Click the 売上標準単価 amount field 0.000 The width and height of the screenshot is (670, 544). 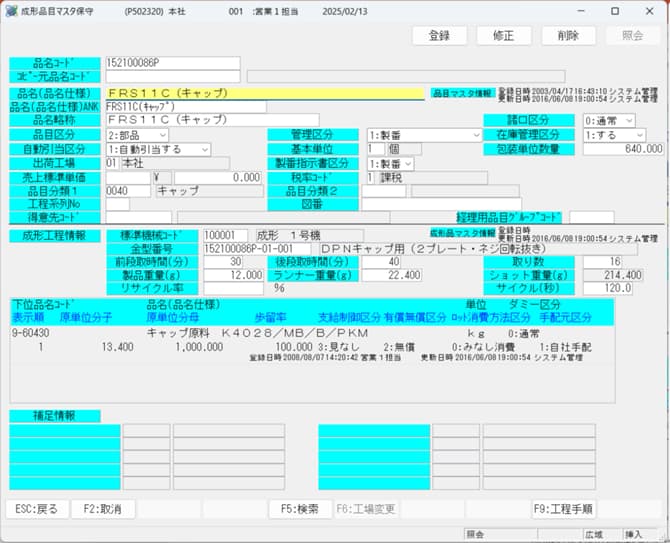tap(219, 177)
